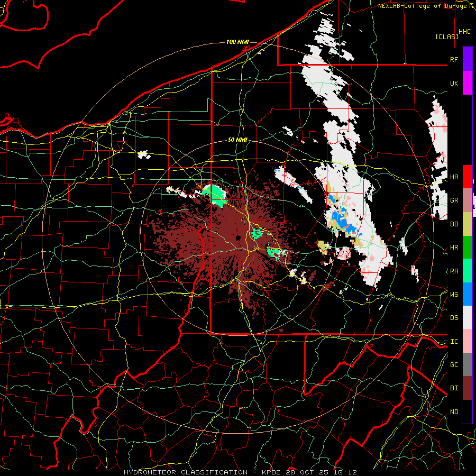Viewport: 476px width, 476px height.
Task: Click the purple RF legend color swatch
Action: [467, 59]
